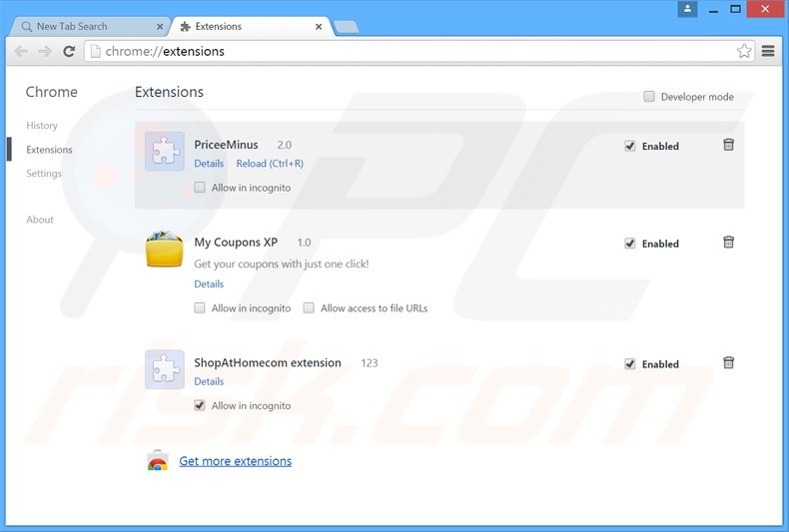The height and width of the screenshot is (532, 789).
Task: Go to History in the sidebar
Action: (x=42, y=126)
